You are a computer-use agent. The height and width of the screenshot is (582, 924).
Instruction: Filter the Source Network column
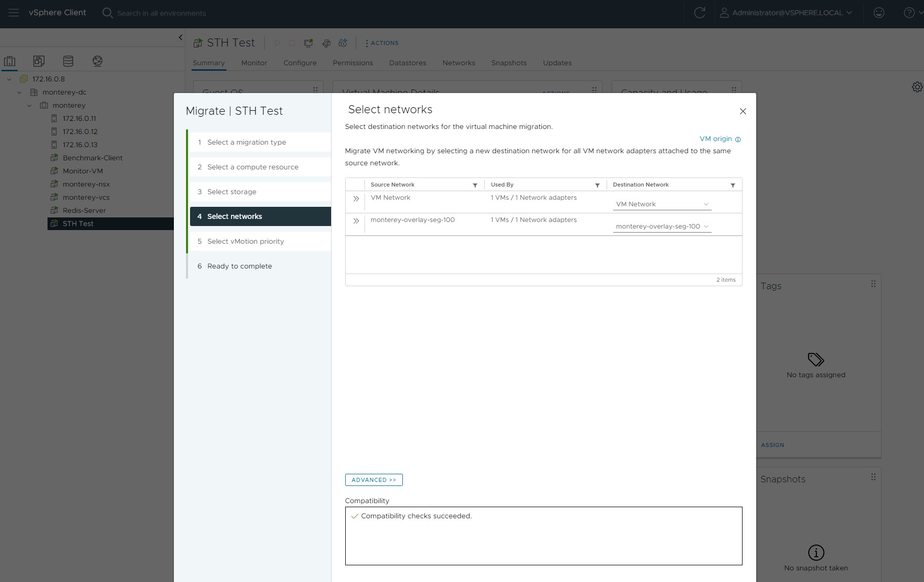pos(475,185)
